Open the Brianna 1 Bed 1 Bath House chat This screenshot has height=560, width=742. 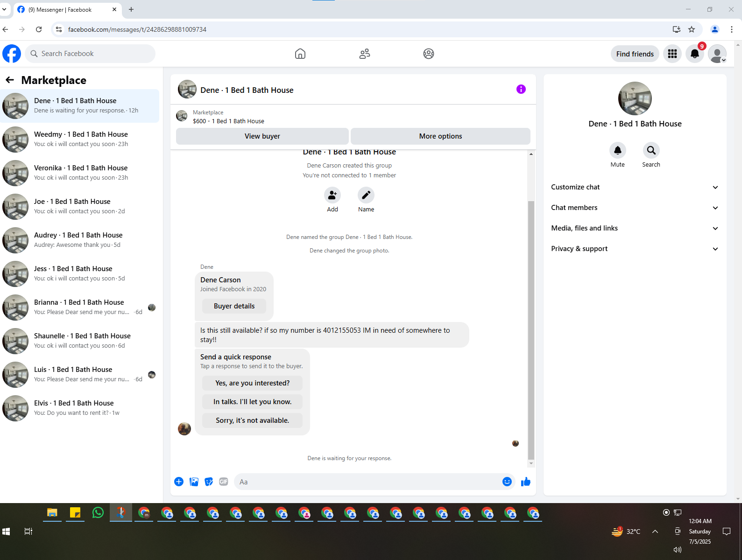coord(80,308)
